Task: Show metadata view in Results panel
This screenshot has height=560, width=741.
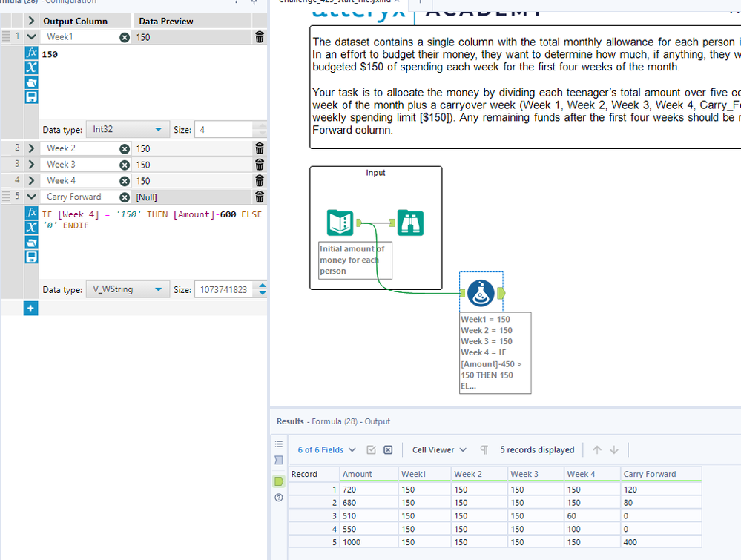Action: [x=279, y=460]
